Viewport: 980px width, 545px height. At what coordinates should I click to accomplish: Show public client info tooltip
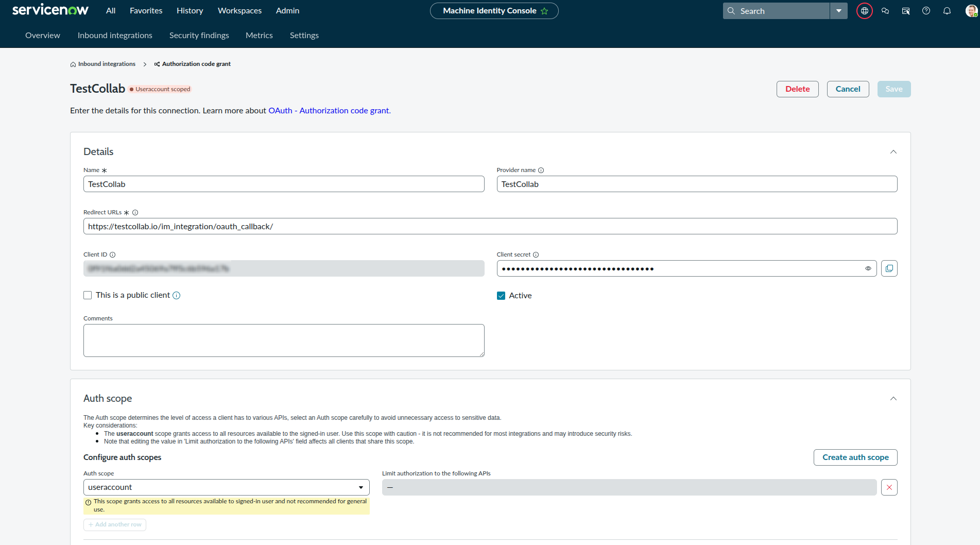176,295
